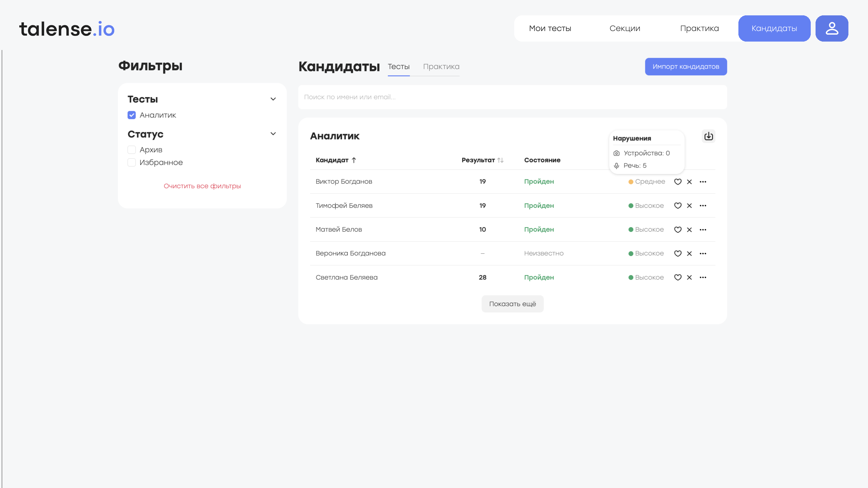The image size is (868, 488).
Task: Remove Матвей Белов with X icon
Action: pos(689,229)
